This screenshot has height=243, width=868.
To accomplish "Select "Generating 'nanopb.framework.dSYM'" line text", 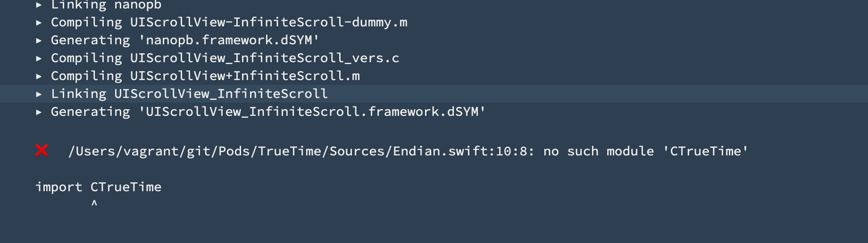I will (x=185, y=40).
